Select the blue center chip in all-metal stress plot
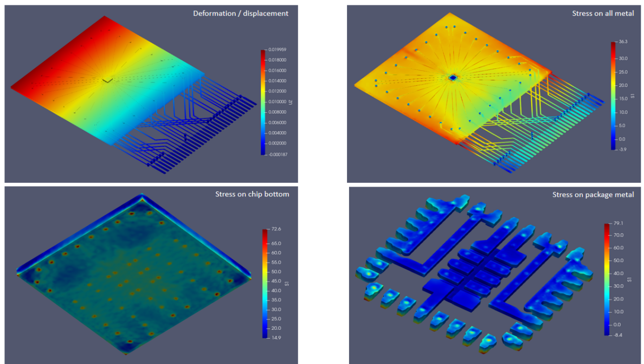 pos(452,78)
